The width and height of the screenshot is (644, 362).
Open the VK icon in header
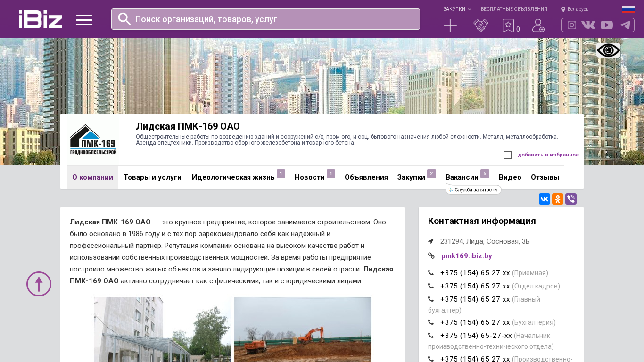(x=588, y=25)
